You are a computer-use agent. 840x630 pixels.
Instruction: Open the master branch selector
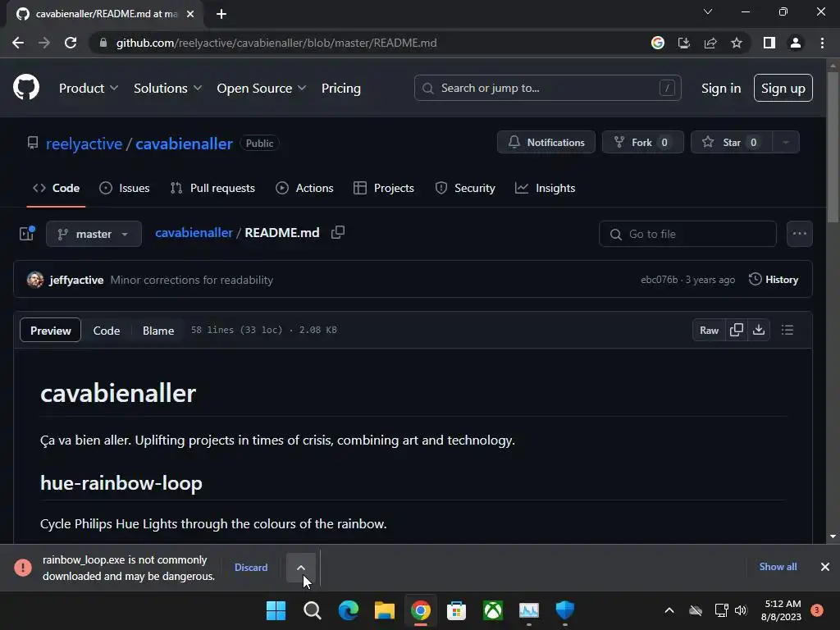[94, 234]
